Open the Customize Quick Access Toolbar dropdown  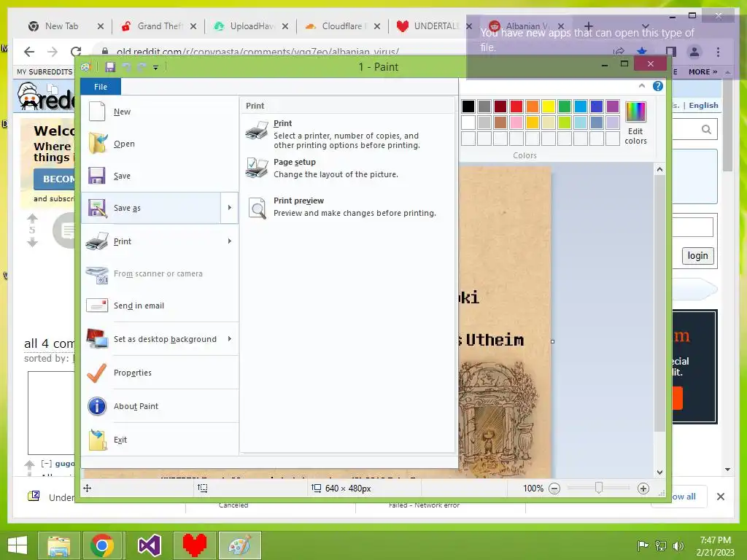point(156,68)
